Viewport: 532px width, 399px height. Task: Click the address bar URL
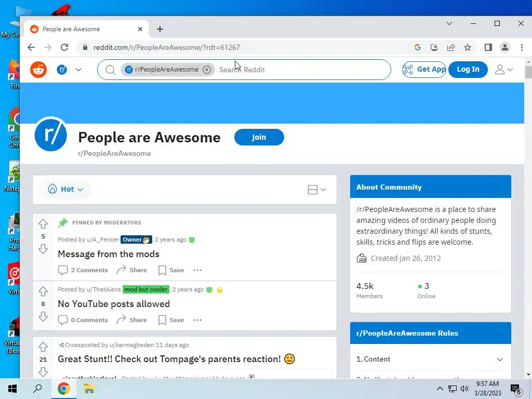click(x=167, y=47)
